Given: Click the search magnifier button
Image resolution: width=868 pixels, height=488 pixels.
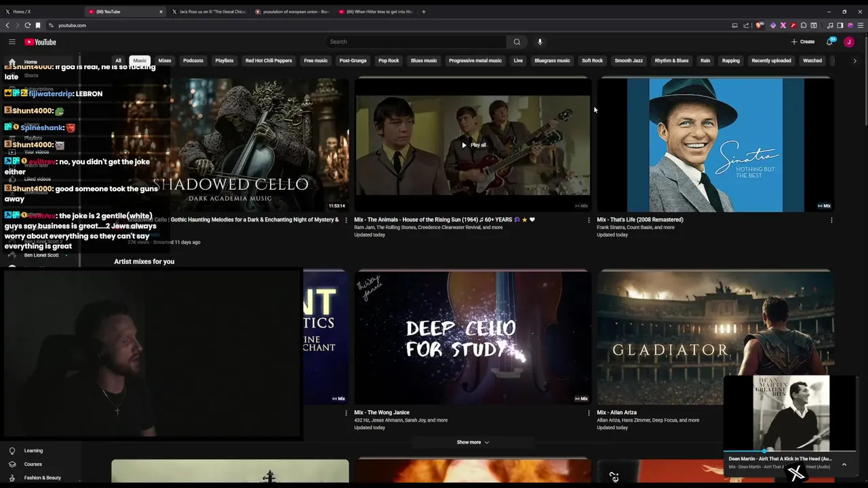Looking at the screenshot, I should point(517,42).
